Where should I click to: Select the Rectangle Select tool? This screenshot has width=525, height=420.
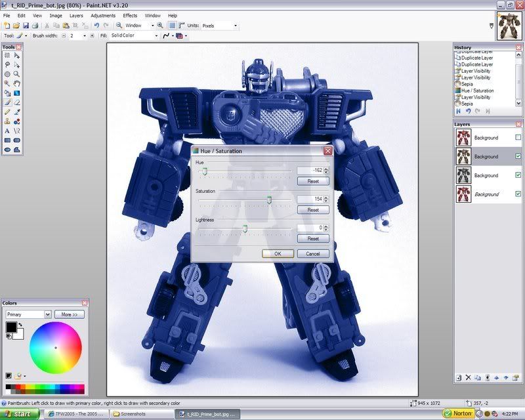click(x=7, y=56)
